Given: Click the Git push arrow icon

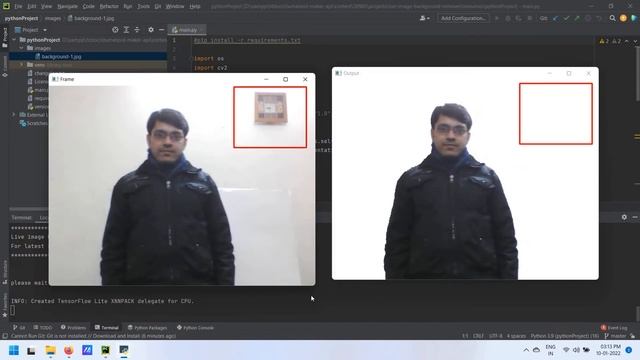Looking at the screenshot, I should coord(577,18).
